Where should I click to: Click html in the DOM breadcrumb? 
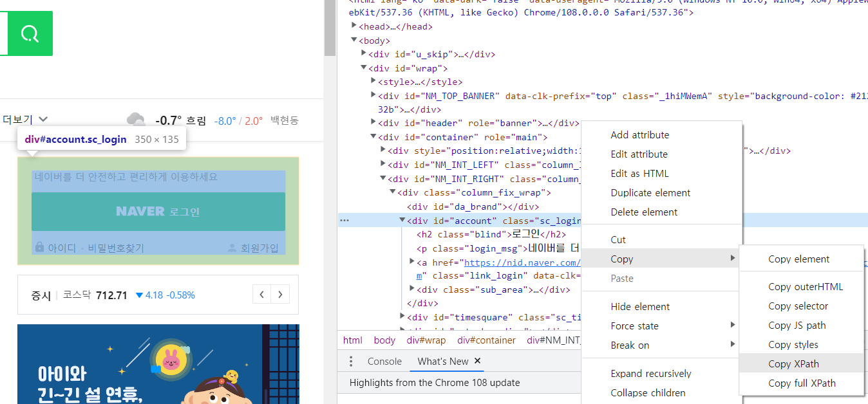(x=353, y=340)
